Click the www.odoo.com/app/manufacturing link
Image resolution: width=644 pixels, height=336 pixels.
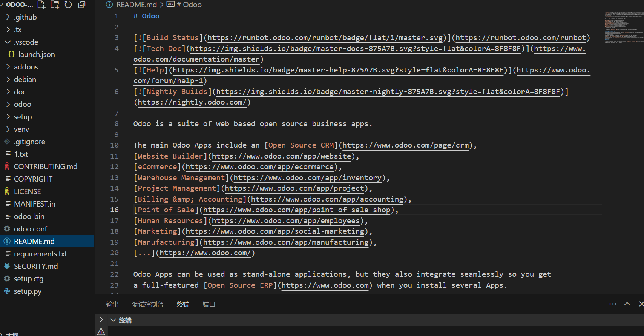286,242
